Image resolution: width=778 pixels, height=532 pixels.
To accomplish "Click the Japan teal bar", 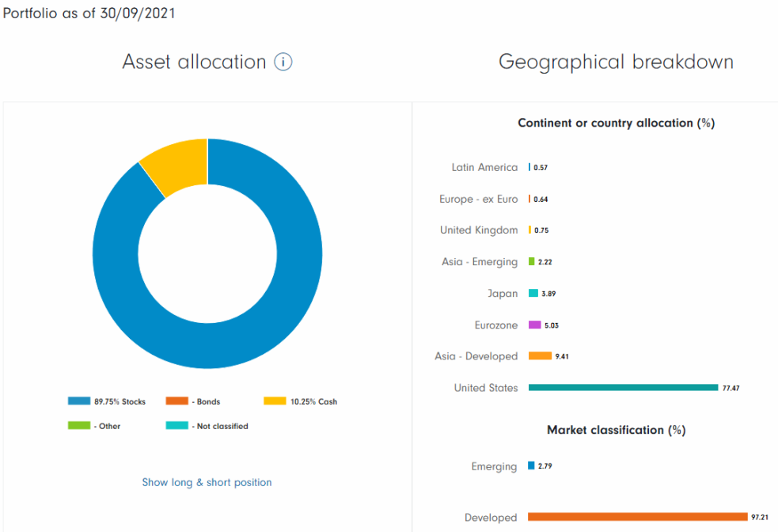I will (x=533, y=293).
